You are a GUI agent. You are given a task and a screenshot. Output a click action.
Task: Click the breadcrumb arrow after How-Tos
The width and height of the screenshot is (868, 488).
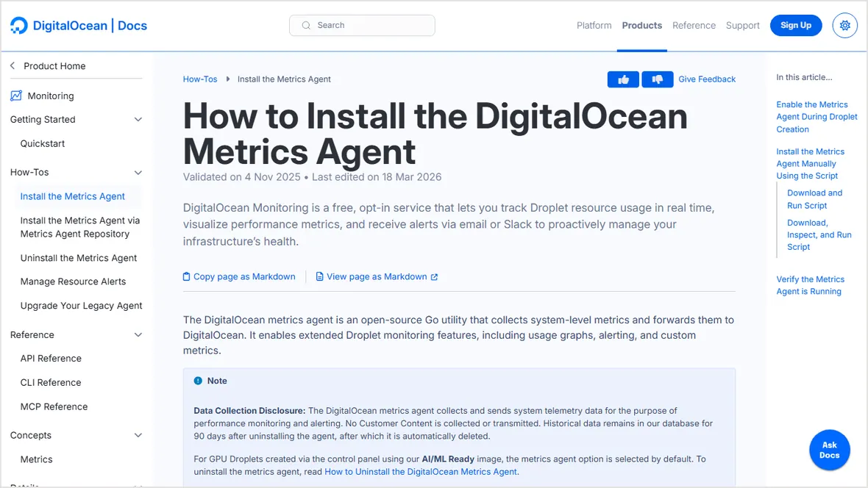(227, 79)
